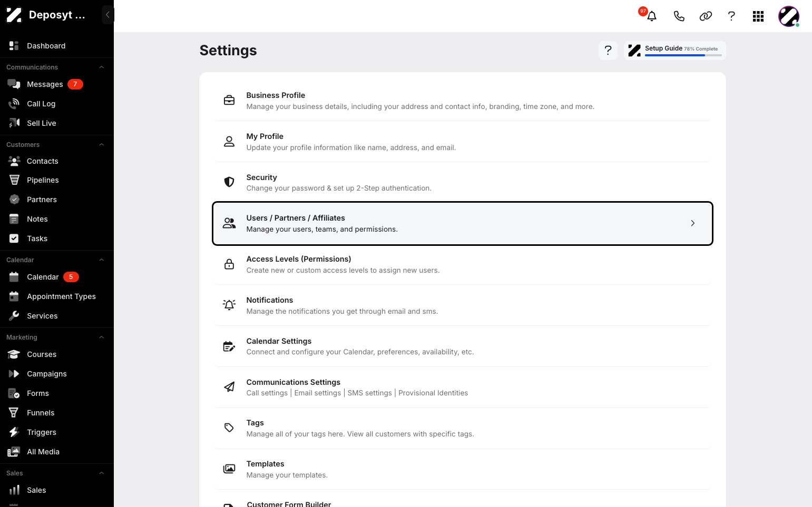Open Email settings link
Screen dimensions: 812x507
click(x=318, y=393)
